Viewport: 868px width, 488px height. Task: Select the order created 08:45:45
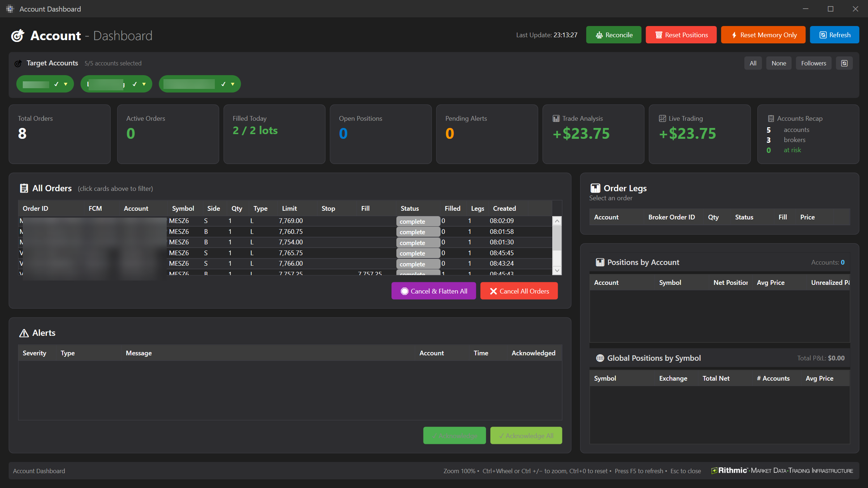[x=285, y=253]
